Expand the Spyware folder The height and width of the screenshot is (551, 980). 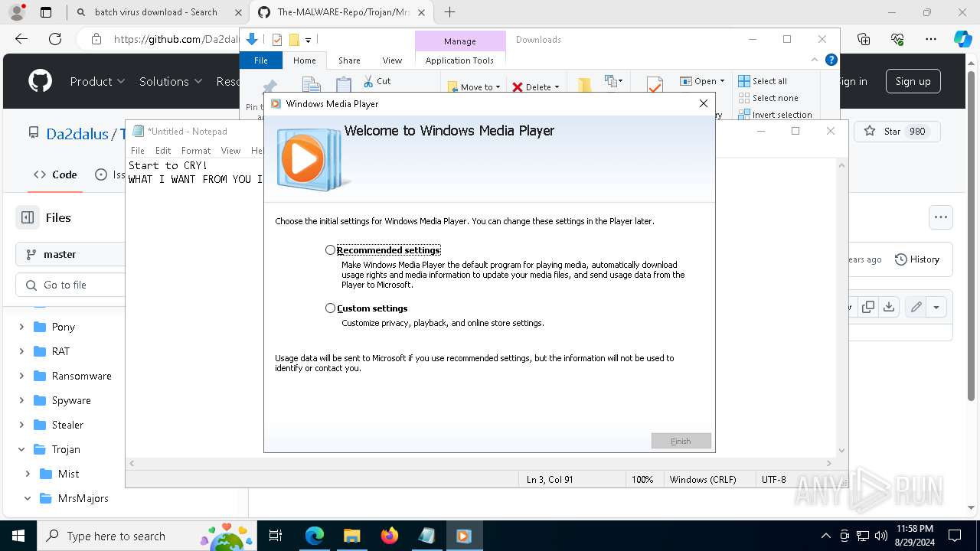pos(21,400)
